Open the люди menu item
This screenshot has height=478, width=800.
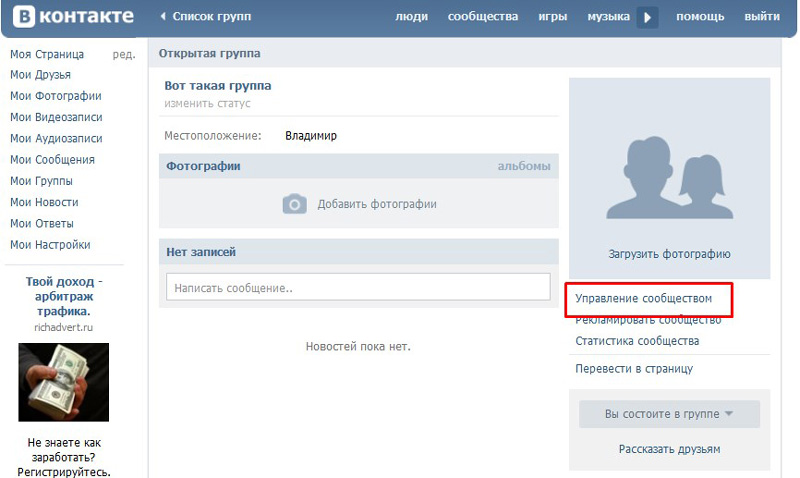[412, 16]
